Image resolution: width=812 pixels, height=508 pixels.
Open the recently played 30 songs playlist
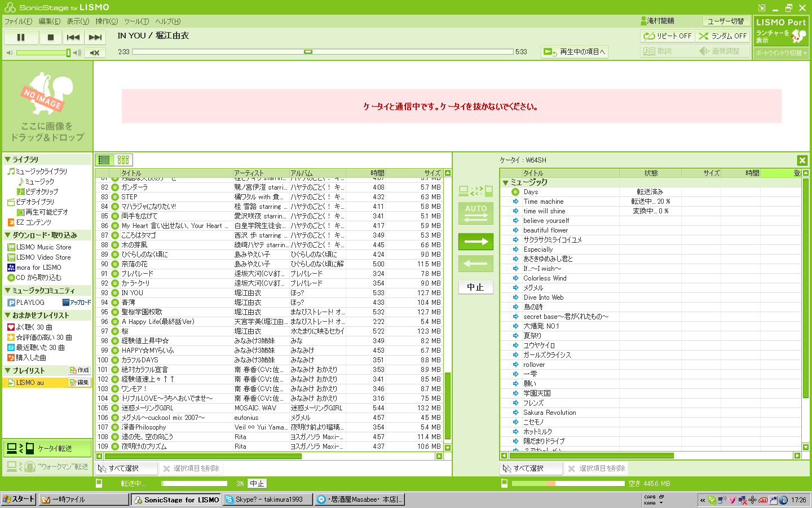click(36, 348)
